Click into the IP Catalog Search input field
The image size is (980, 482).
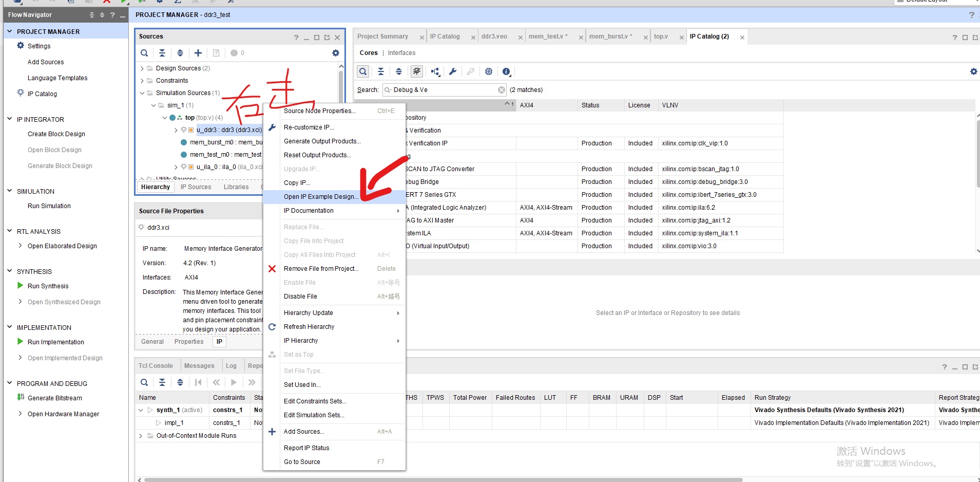tap(445, 90)
